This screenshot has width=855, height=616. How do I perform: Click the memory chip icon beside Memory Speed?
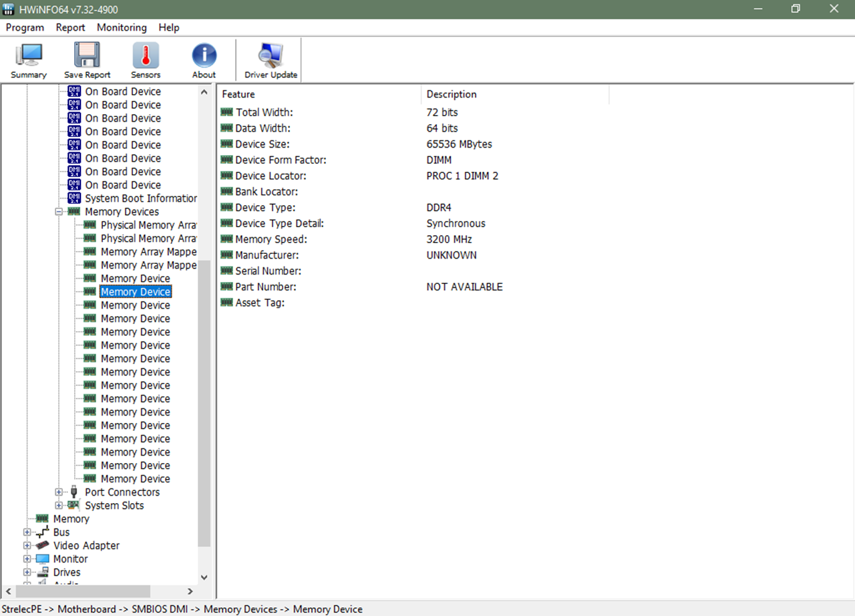(226, 239)
